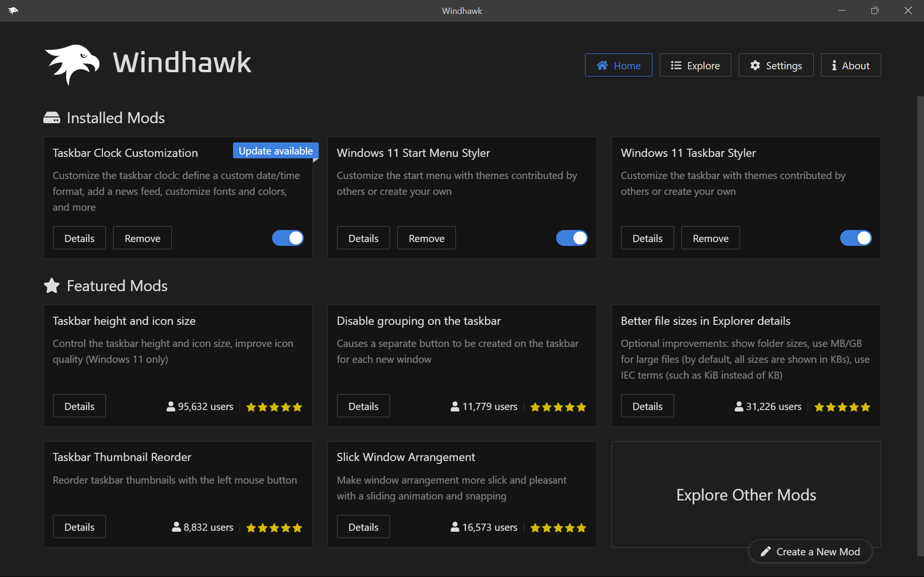Open the Settings tab
This screenshot has height=577, width=924.
click(776, 65)
